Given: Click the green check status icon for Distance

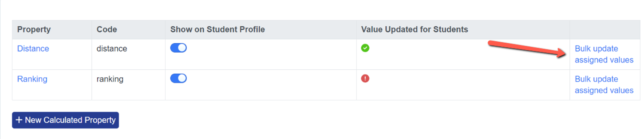Looking at the screenshot, I should (365, 48).
